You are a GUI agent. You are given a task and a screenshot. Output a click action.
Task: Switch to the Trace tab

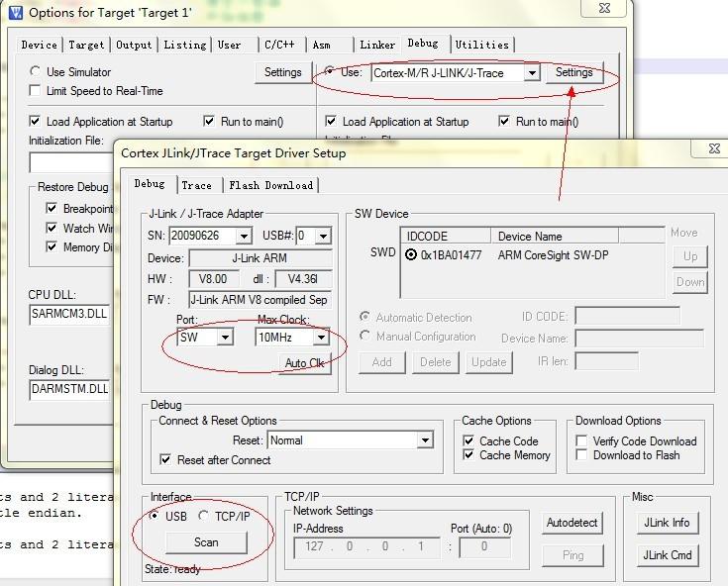[196, 185]
